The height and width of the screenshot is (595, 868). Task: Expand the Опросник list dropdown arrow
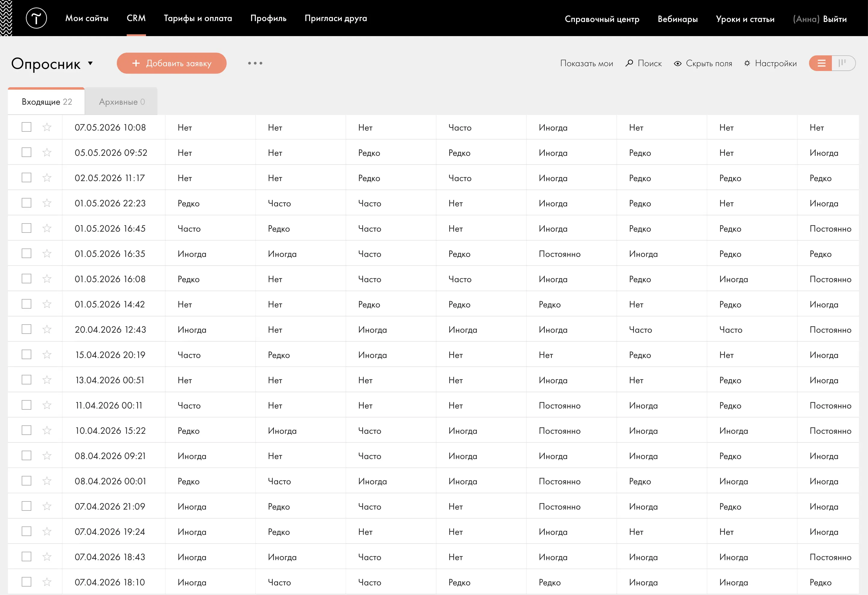tap(90, 63)
